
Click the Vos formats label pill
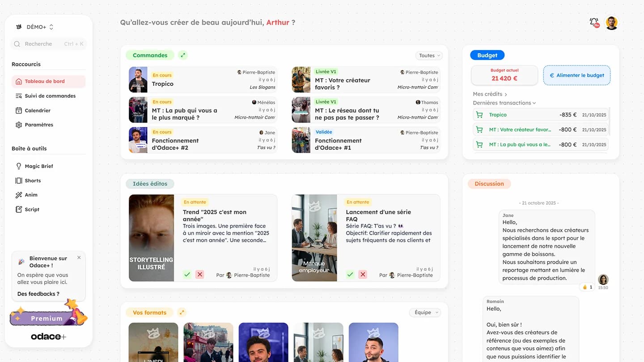149,312
